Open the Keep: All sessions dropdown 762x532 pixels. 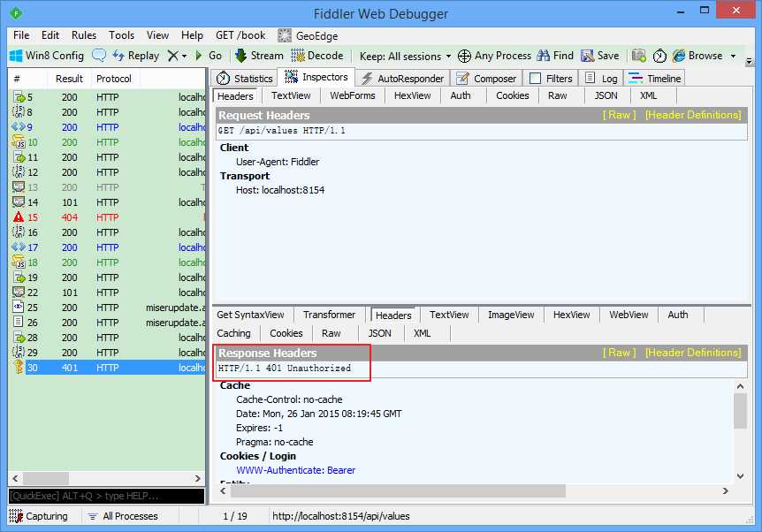[x=405, y=57]
